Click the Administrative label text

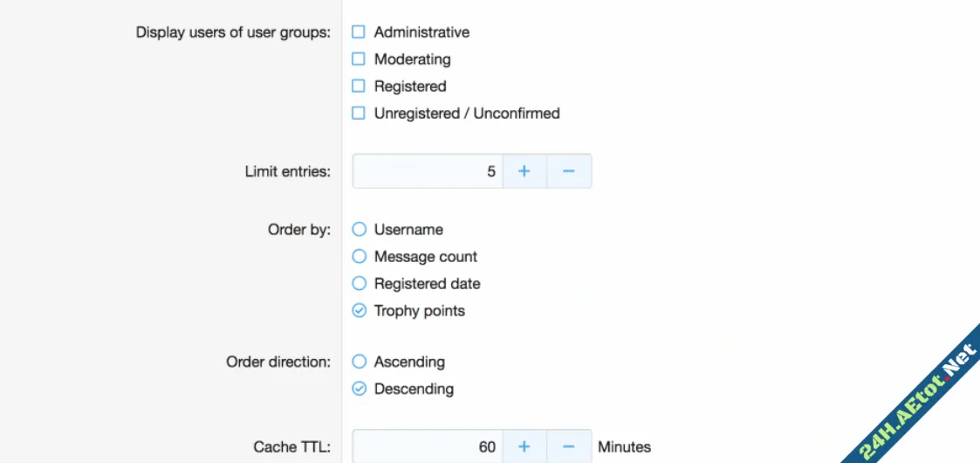pos(421,32)
